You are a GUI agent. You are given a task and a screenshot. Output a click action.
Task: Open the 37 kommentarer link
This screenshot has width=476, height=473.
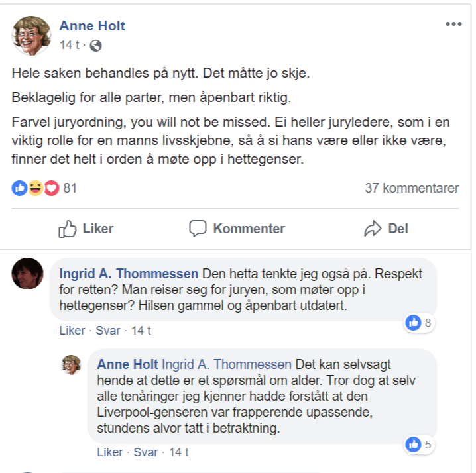point(412,188)
